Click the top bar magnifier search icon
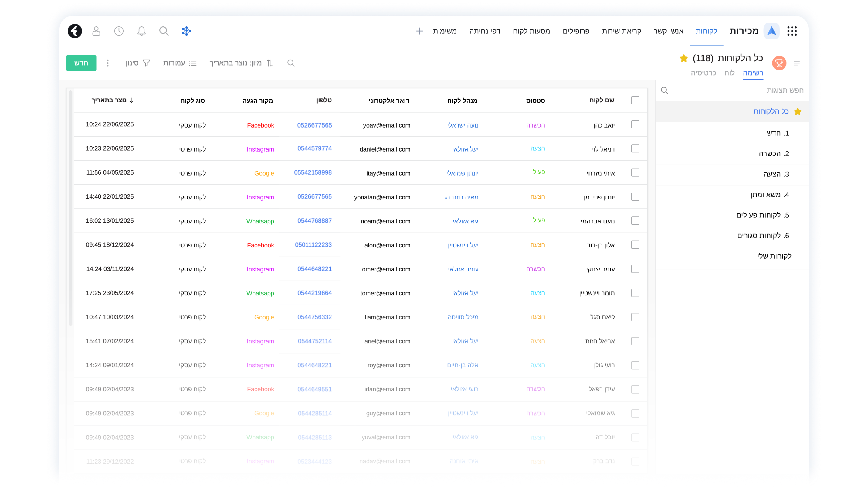 [164, 31]
